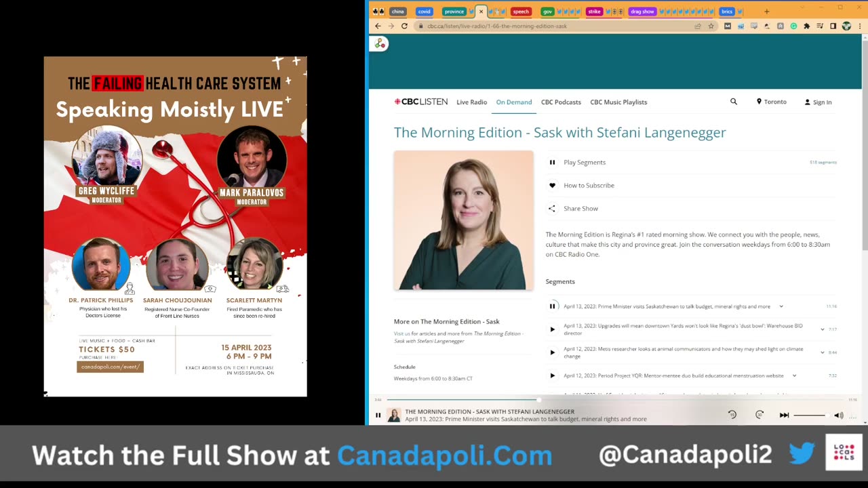The image size is (868, 488).
Task: Pause via the Play Segments button
Action: pyautogui.click(x=552, y=163)
